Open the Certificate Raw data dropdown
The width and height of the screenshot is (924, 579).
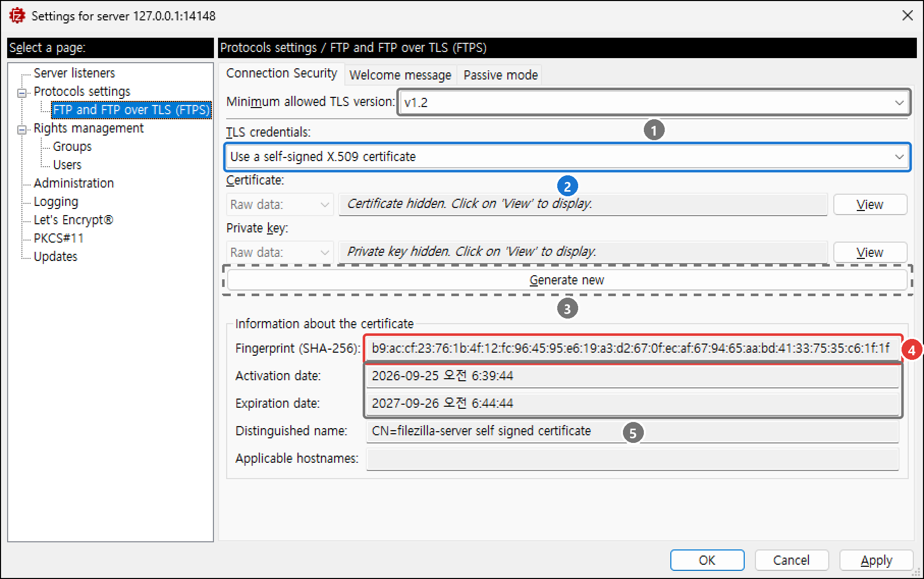(280, 204)
